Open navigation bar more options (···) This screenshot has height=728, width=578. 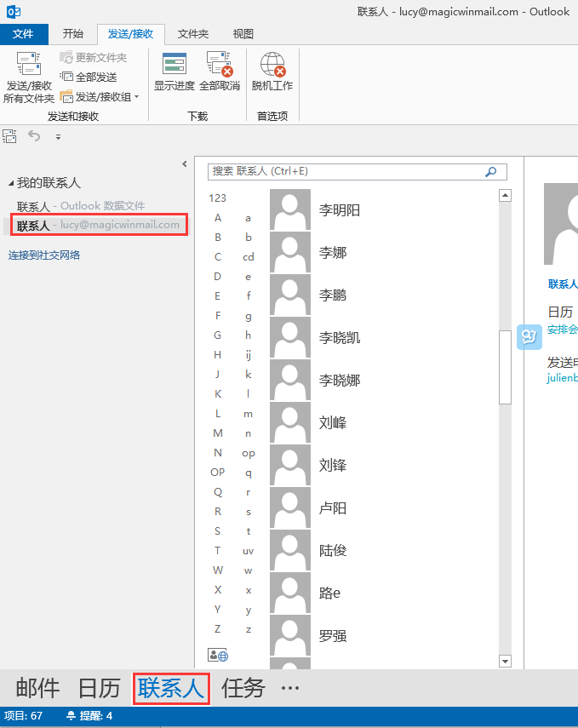[x=290, y=688]
